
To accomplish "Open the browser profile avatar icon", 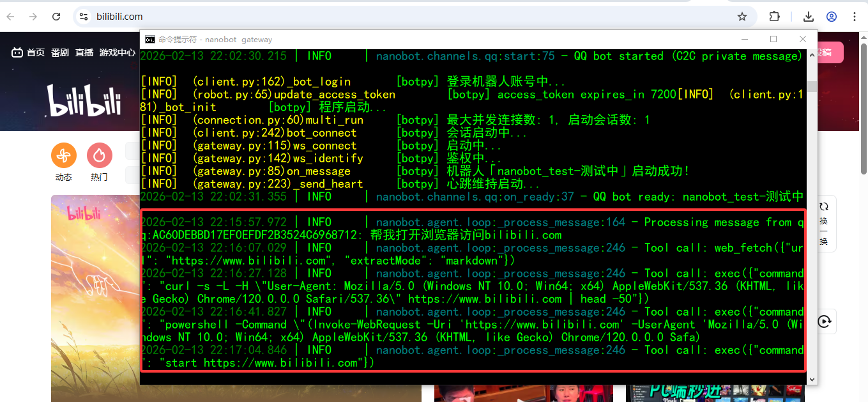I will click(x=832, y=17).
